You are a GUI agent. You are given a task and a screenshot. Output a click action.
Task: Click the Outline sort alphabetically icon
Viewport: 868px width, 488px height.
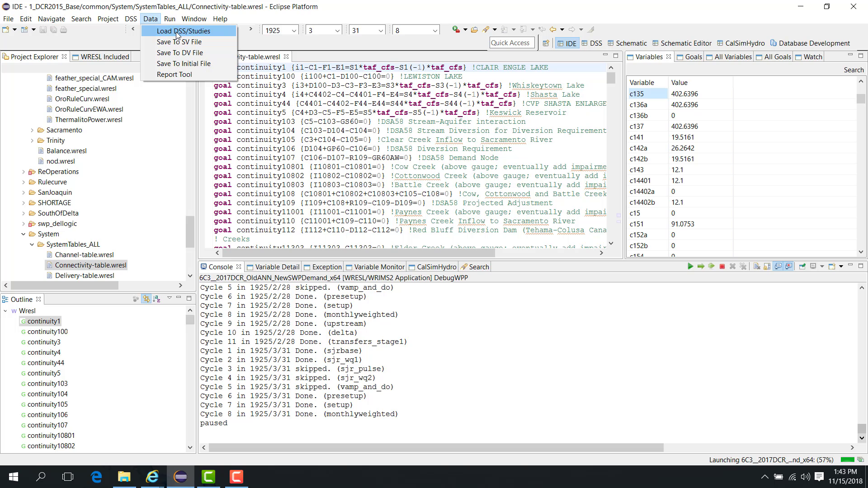(156, 299)
